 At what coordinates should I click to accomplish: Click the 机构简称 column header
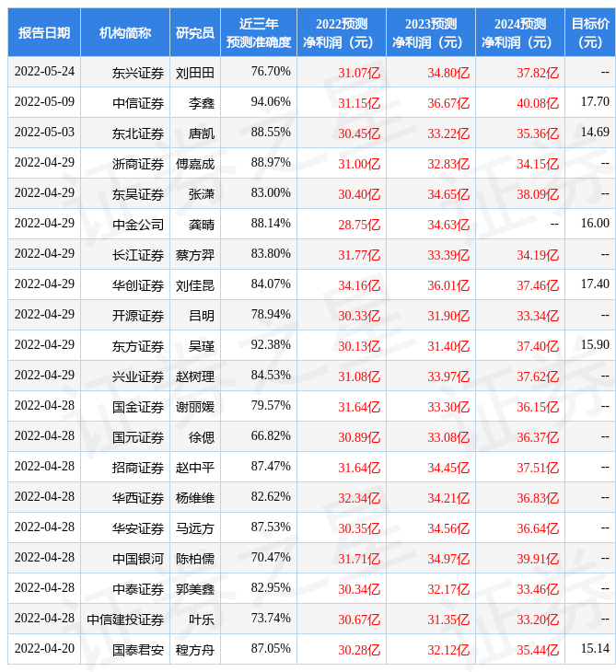[x=125, y=32]
